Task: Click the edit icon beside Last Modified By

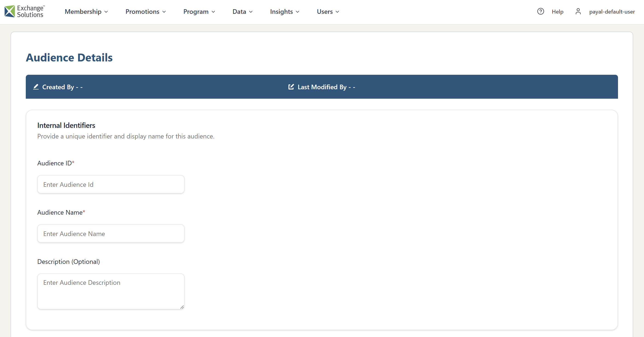Action: click(291, 87)
